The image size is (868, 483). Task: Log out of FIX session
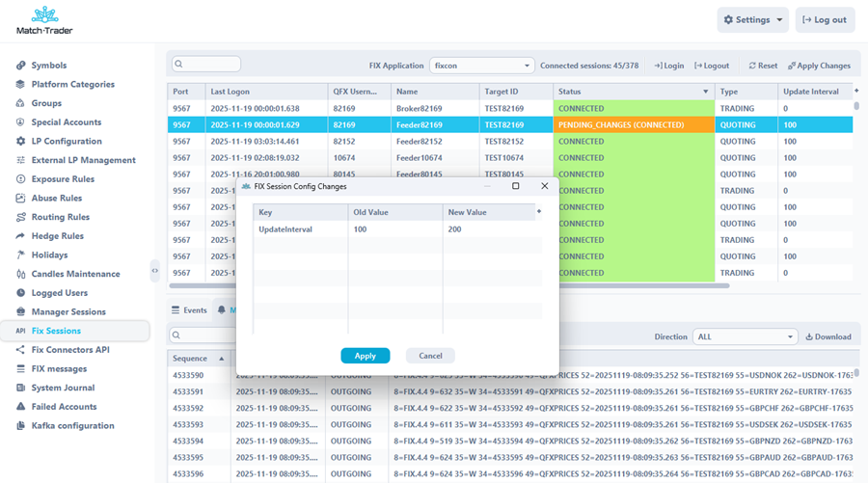pos(712,66)
